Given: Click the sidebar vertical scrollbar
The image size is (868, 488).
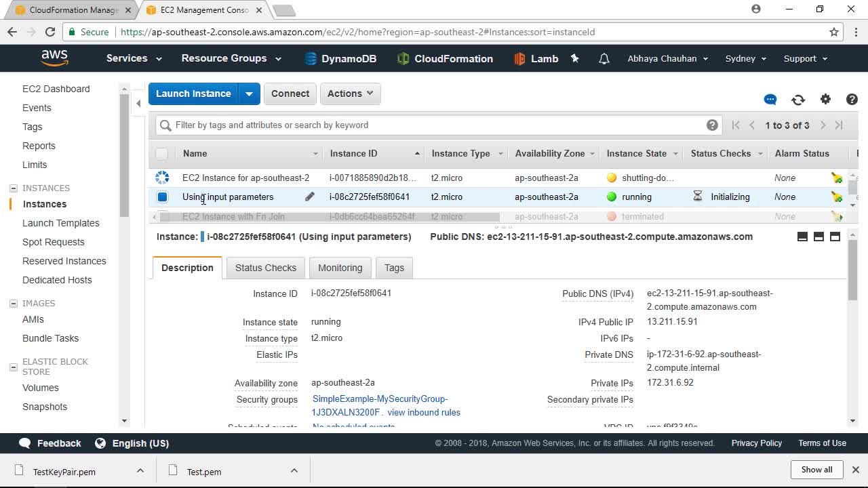Looking at the screenshot, I should [124, 156].
